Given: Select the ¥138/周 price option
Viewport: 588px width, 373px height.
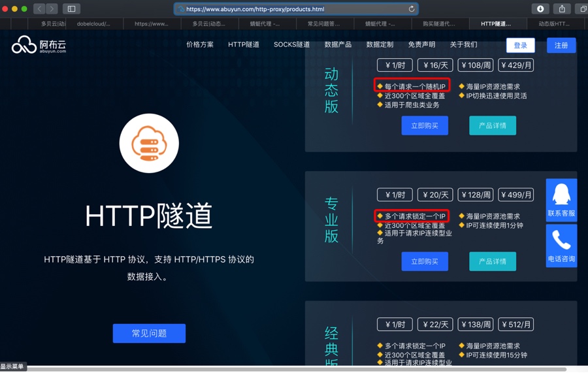Looking at the screenshot, I should pos(476,325).
